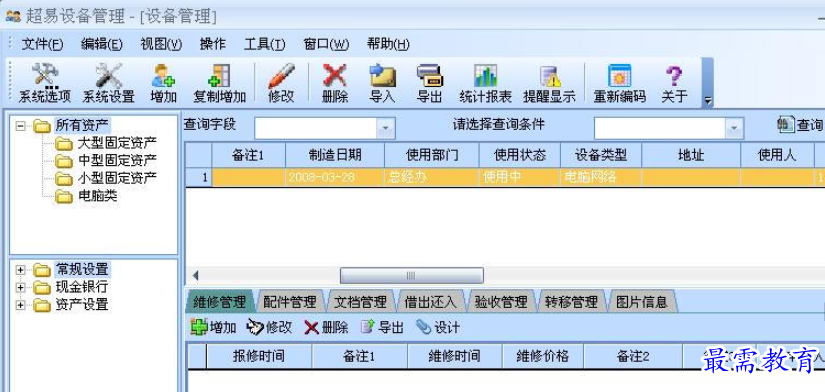The image size is (825, 392).
Task: Click the 复制增加 toolbar icon
Action: [219, 83]
